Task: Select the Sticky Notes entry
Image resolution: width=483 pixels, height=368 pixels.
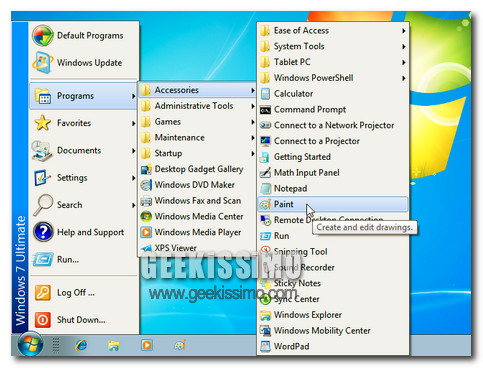Action: pyautogui.click(x=333, y=283)
